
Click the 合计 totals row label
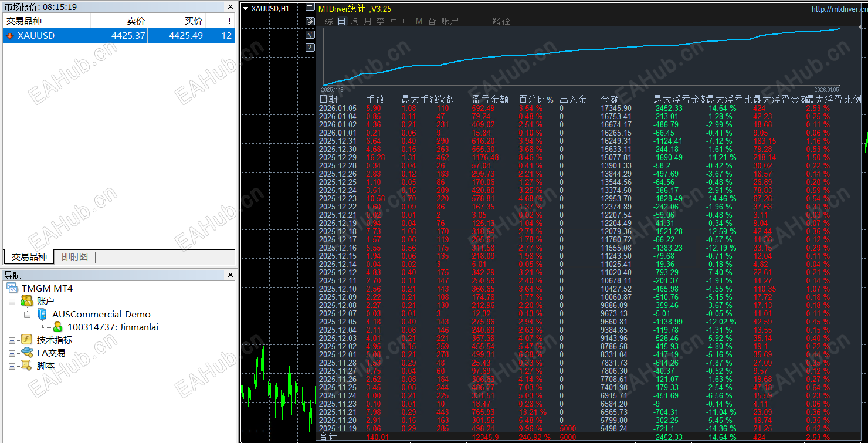(328, 437)
